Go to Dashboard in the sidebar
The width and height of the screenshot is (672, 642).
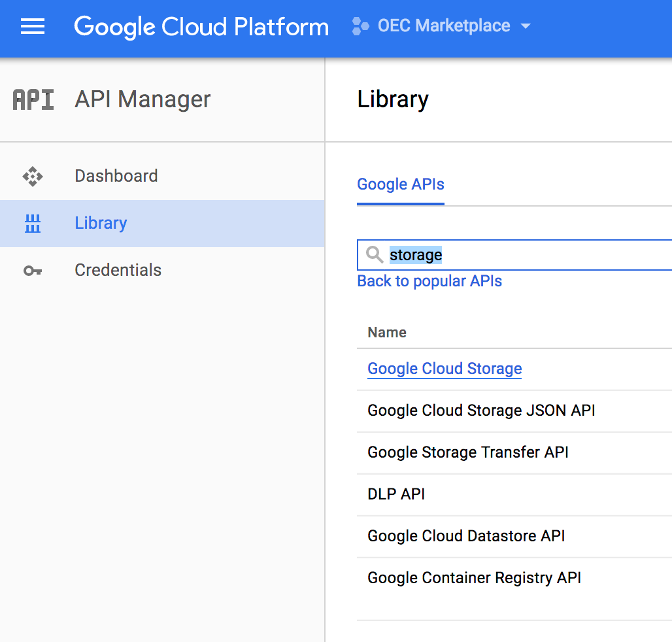(116, 176)
